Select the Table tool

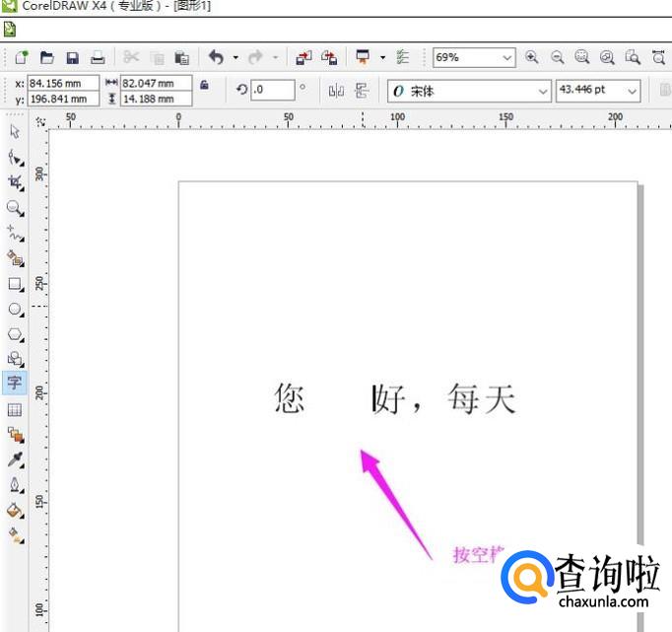click(x=15, y=409)
